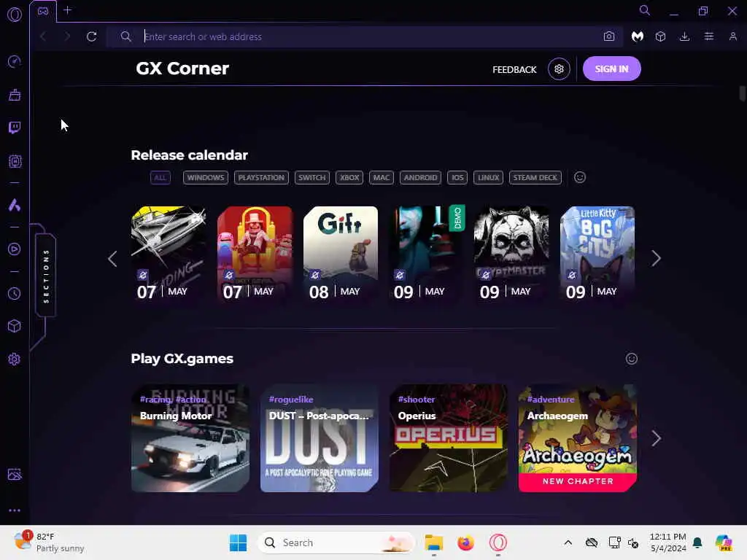Open Extensions cube icon in sidebar
Image resolution: width=747 pixels, height=560 pixels.
(x=15, y=326)
